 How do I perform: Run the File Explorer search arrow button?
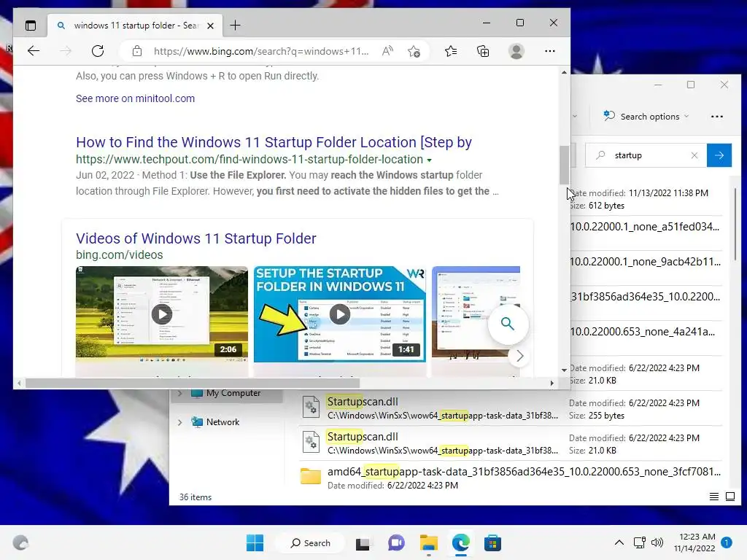click(719, 155)
